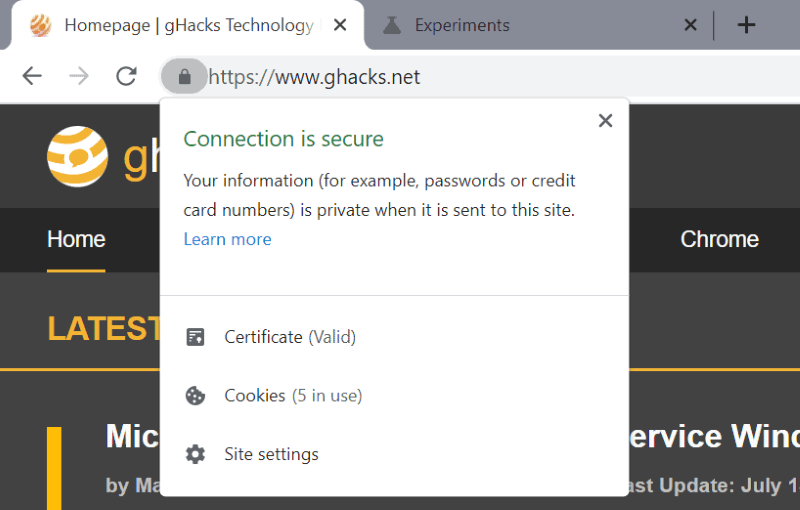Image resolution: width=800 pixels, height=510 pixels.
Task: Click the cookie icon in popup
Action: coord(195,396)
